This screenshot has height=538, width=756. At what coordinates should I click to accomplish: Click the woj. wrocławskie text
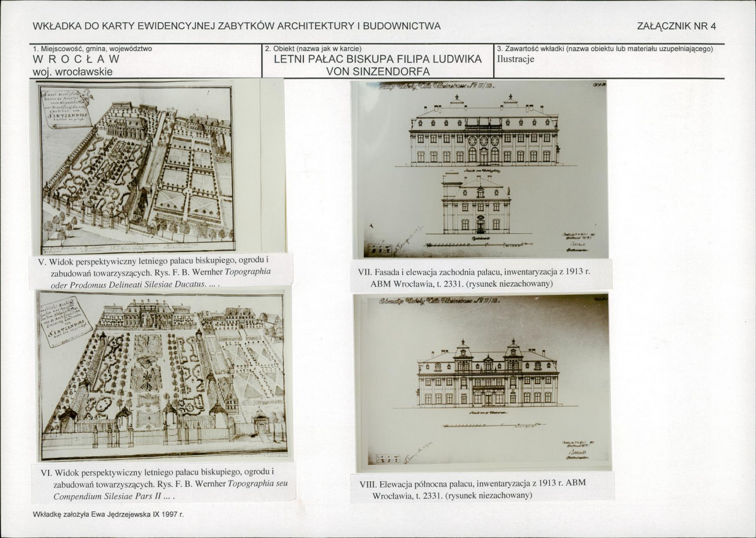pyautogui.click(x=73, y=72)
